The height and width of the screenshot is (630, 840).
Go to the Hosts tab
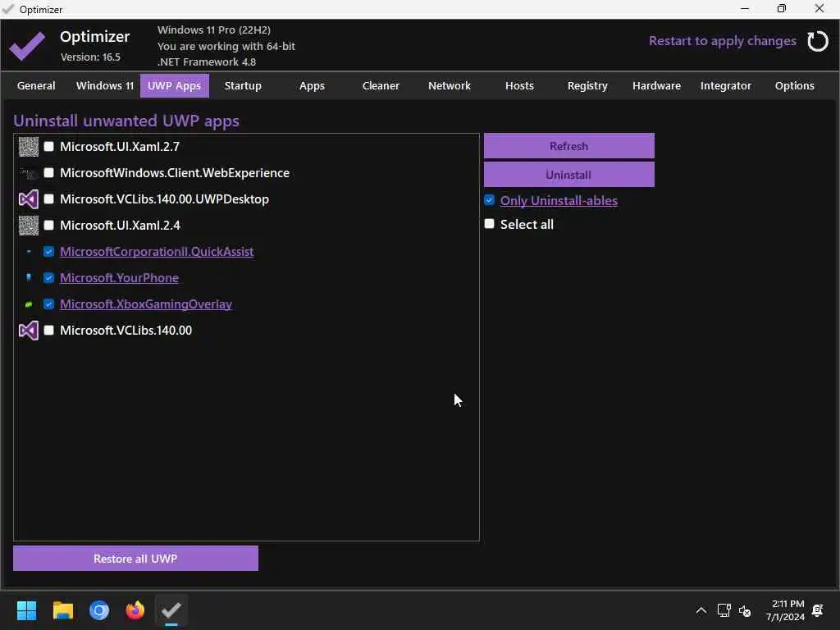pos(519,85)
